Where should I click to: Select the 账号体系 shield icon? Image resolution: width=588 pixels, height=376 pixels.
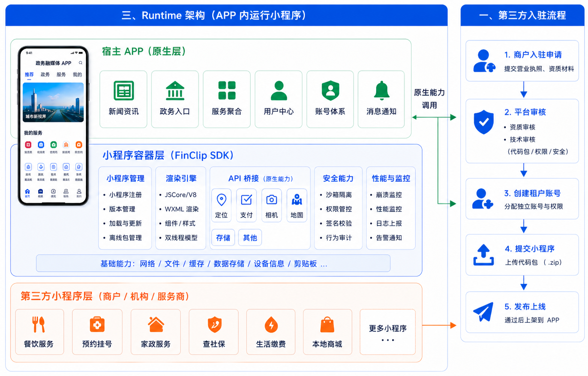(330, 91)
